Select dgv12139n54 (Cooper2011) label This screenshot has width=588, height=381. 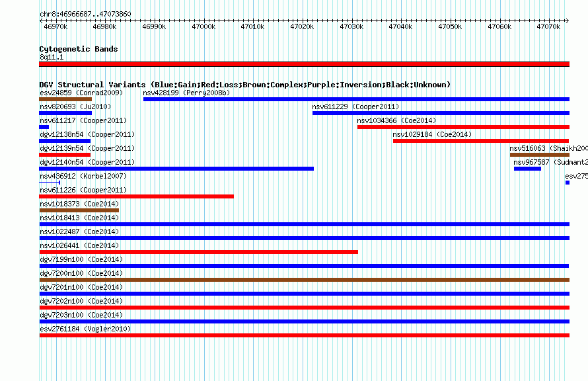[x=87, y=148]
